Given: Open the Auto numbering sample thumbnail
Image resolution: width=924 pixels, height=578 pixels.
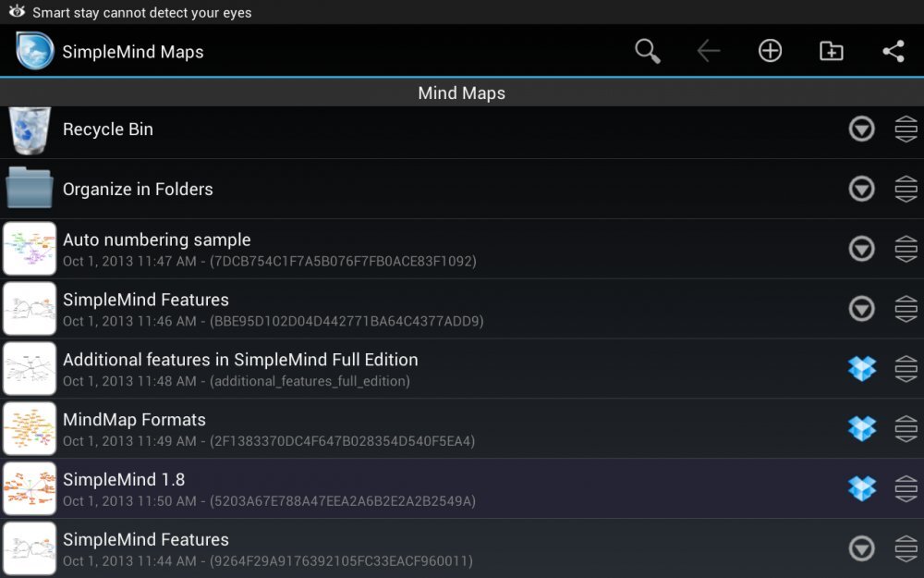Looking at the screenshot, I should [30, 249].
